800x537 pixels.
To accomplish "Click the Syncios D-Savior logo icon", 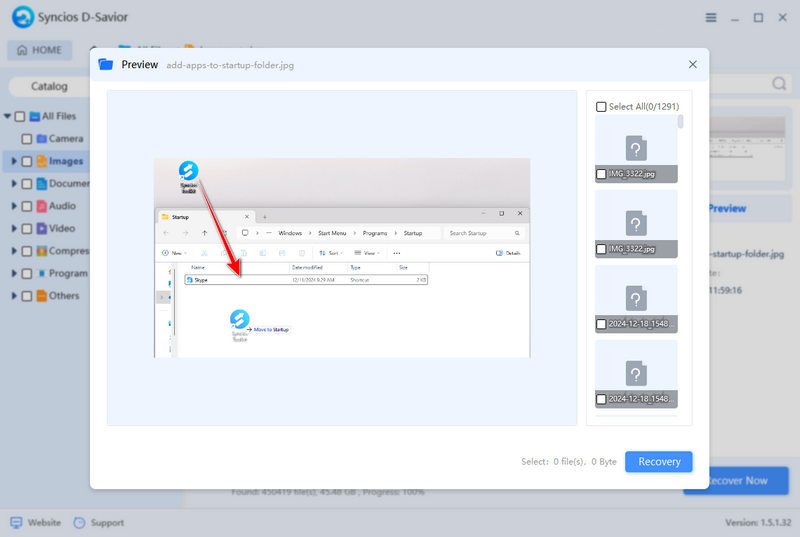I will coord(23,18).
